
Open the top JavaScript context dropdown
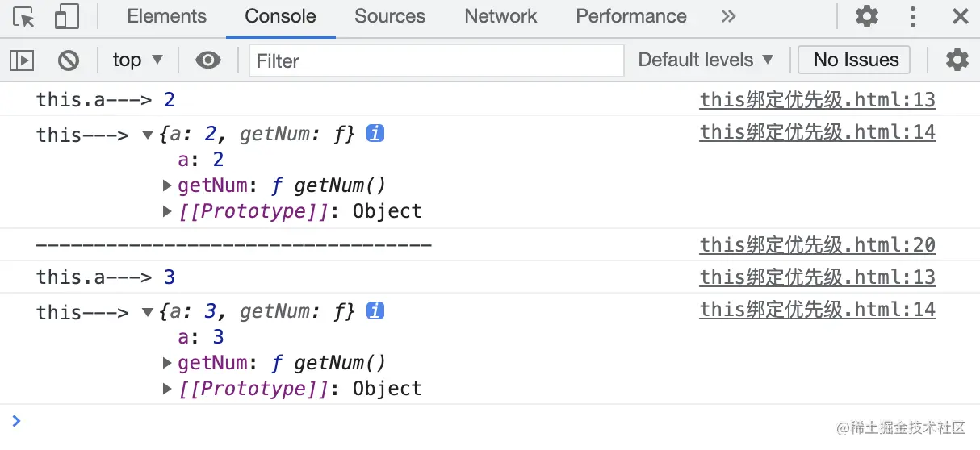(138, 60)
